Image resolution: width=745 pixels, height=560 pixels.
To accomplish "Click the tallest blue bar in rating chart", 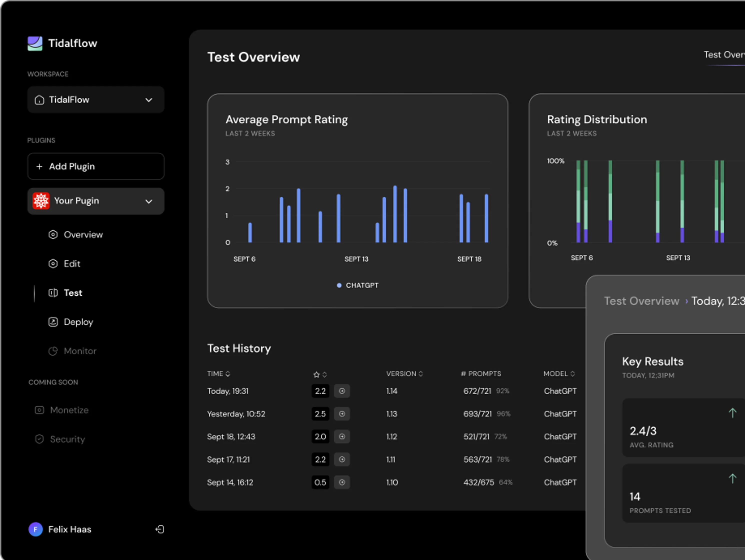I will click(395, 214).
